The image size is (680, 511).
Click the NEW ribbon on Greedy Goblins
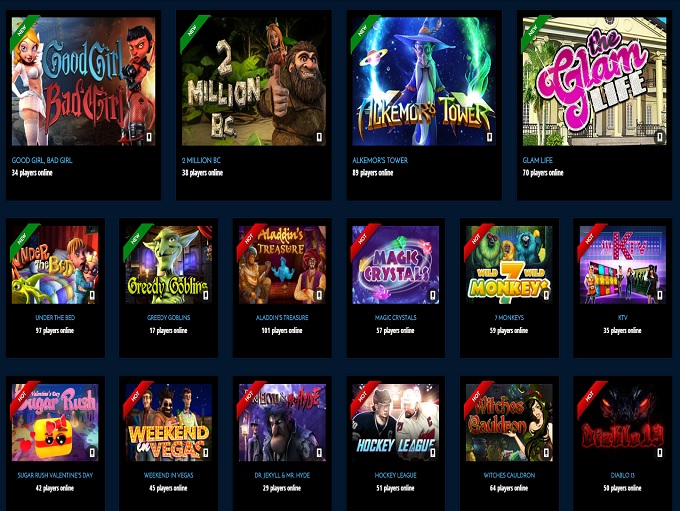pyautogui.click(x=137, y=241)
